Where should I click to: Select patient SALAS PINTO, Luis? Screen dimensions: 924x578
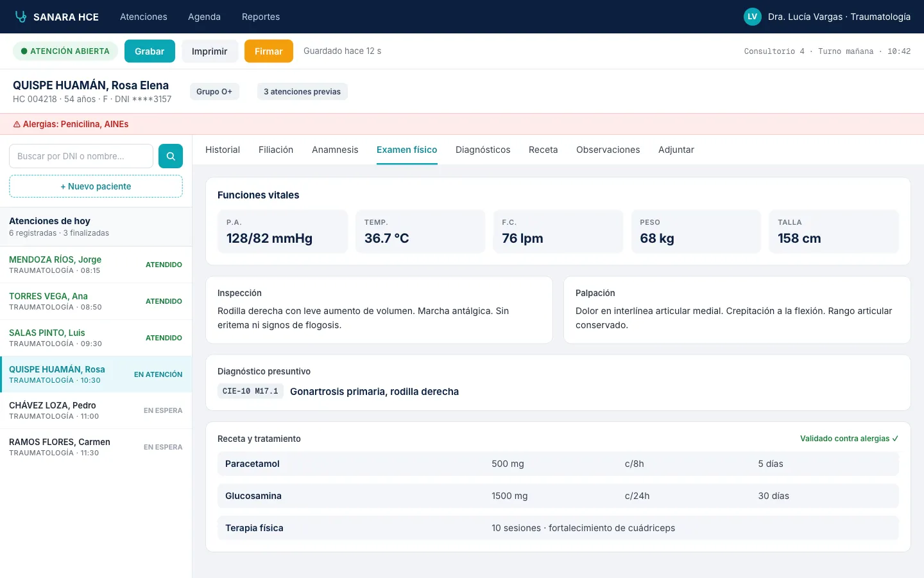[x=96, y=338]
